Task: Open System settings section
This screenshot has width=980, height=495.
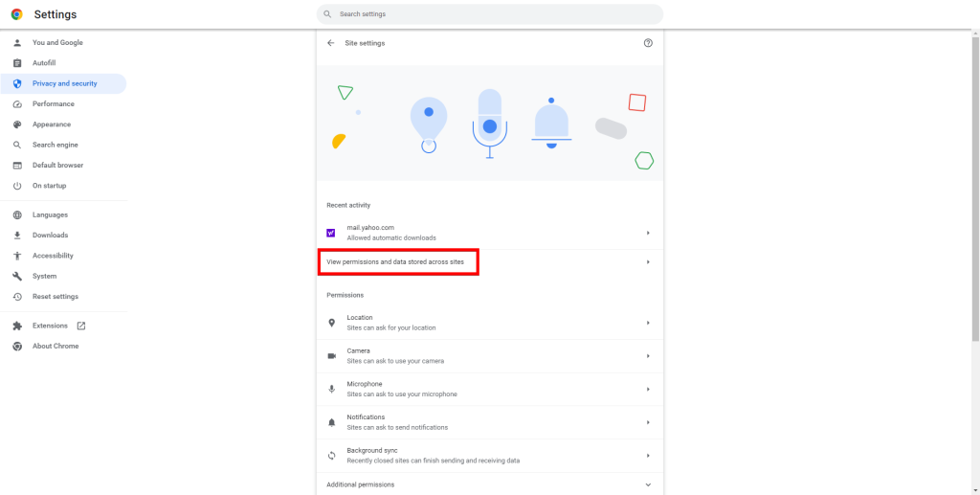Action: pos(63,277)
